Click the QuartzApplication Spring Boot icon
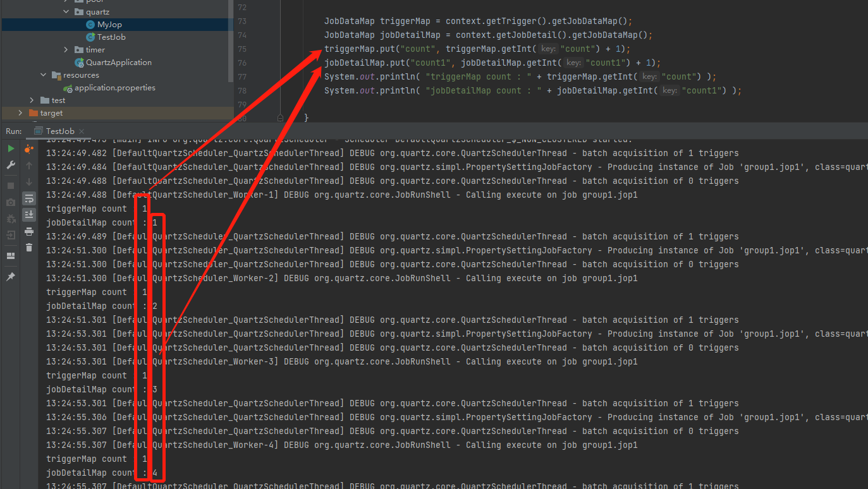Image resolution: width=868 pixels, height=489 pixels. (x=79, y=63)
